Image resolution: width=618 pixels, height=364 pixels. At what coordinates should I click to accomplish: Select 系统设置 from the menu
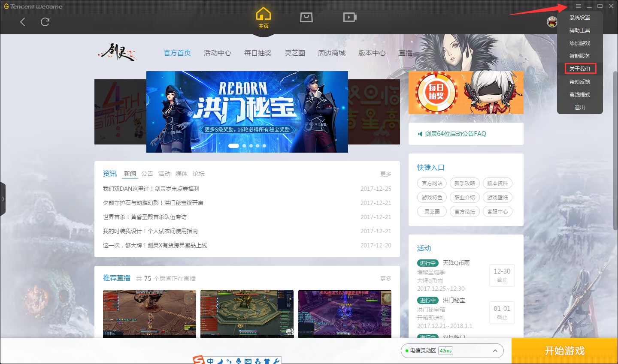coord(580,18)
